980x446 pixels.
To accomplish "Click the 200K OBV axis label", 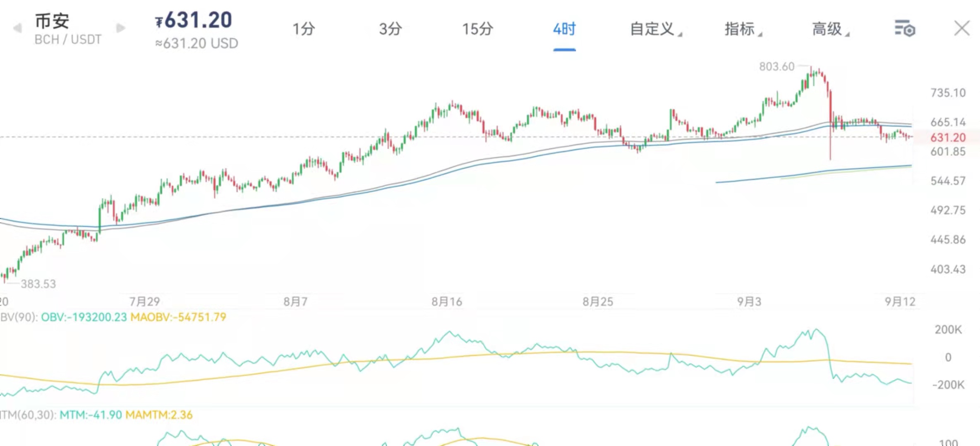I will 948,330.
